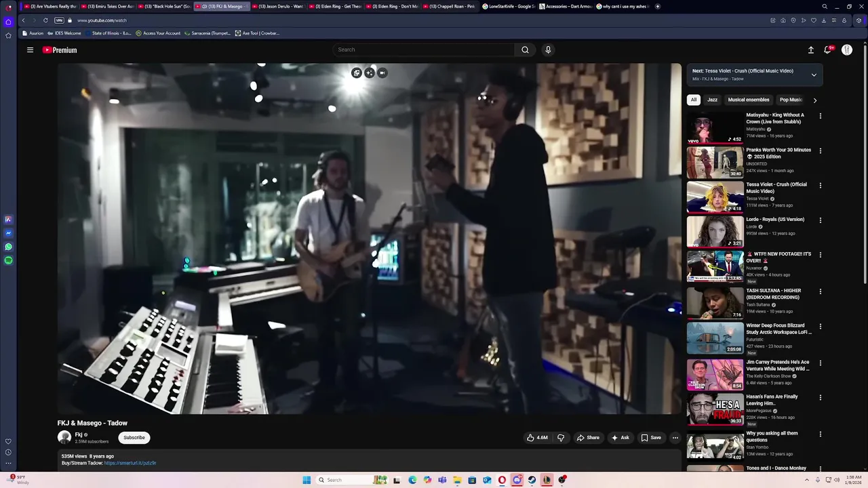This screenshot has width=868, height=488.
Task: Click the middle overlay icon above video
Action: (370, 73)
